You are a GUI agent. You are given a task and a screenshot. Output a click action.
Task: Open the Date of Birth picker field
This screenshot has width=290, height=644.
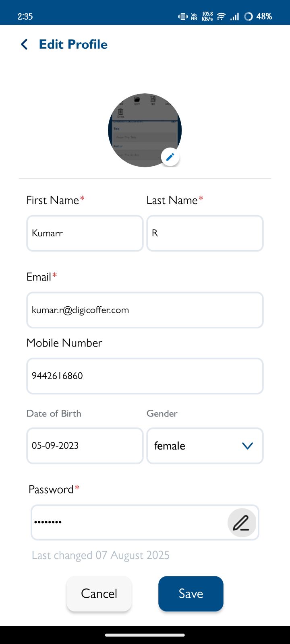85,446
